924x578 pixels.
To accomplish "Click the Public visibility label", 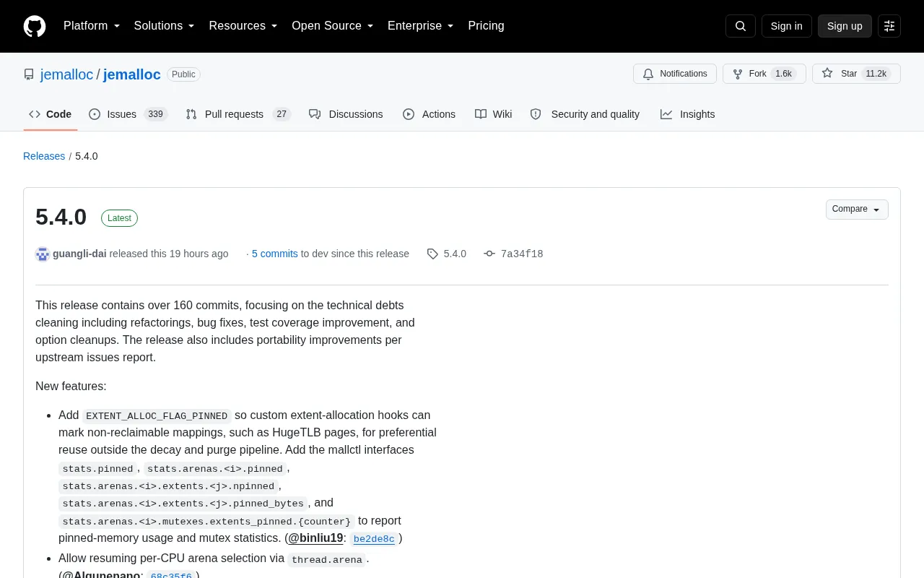I will point(183,74).
